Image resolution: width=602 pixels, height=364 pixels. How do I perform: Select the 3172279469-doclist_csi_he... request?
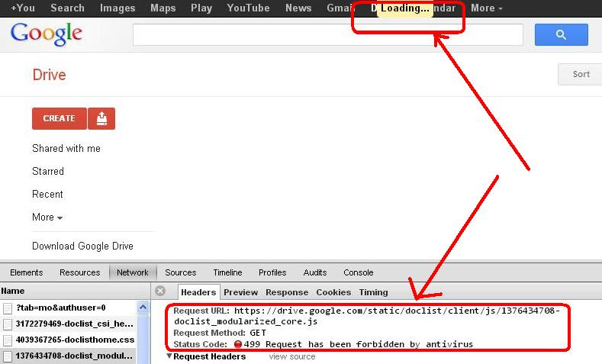(75, 324)
